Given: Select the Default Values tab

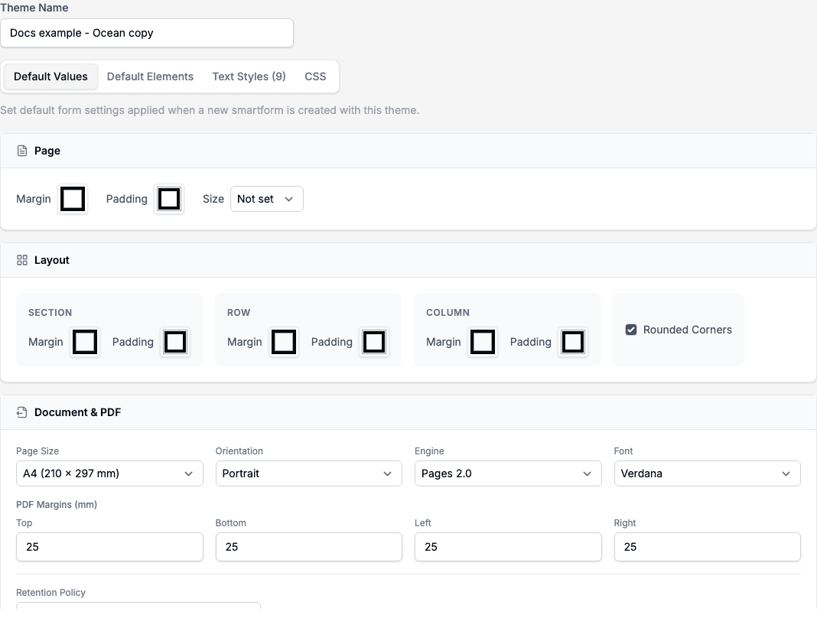Looking at the screenshot, I should coord(50,76).
